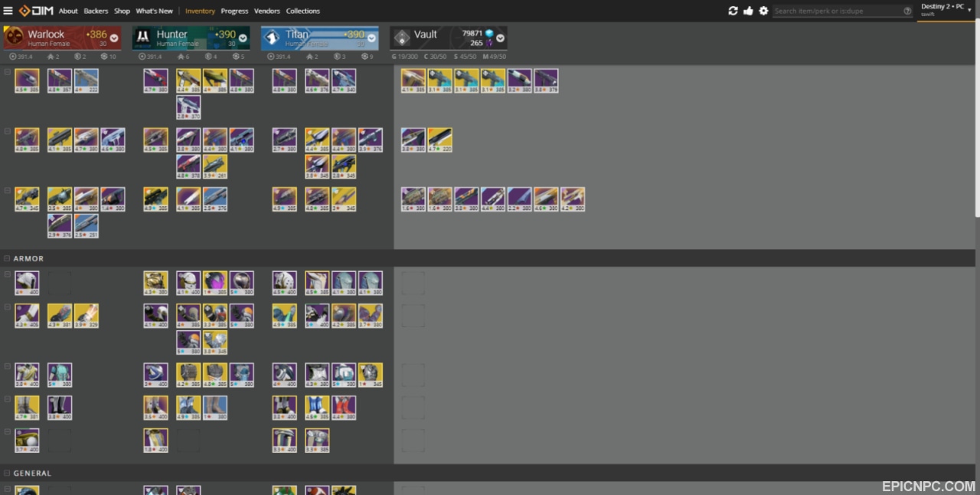The height and width of the screenshot is (495, 980).
Task: Click the DIM logo
Action: [35, 11]
